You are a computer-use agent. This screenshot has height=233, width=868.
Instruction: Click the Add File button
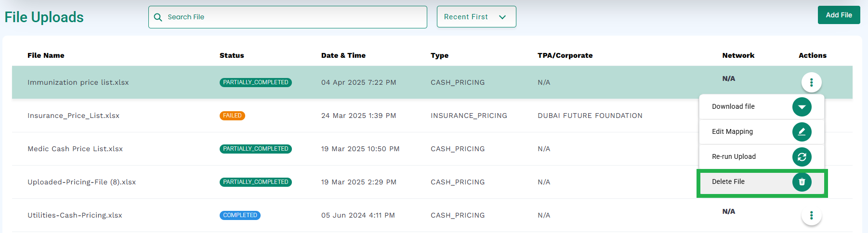(x=839, y=15)
